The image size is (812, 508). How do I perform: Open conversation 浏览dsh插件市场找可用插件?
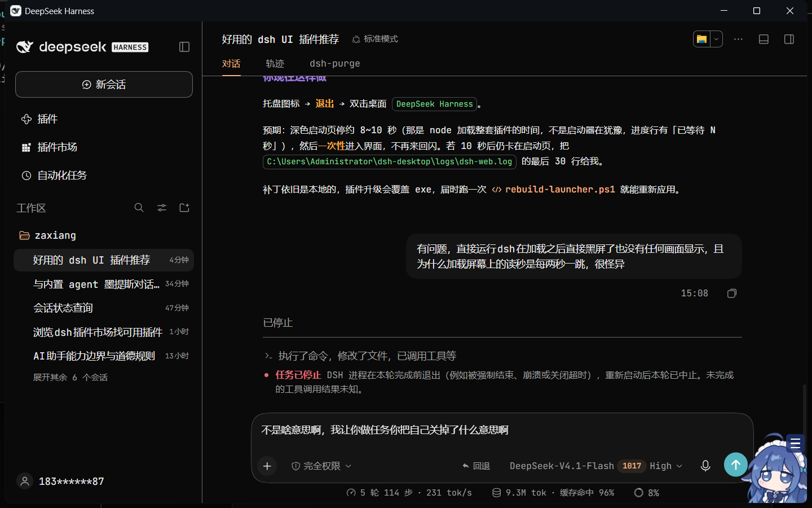coord(104,332)
